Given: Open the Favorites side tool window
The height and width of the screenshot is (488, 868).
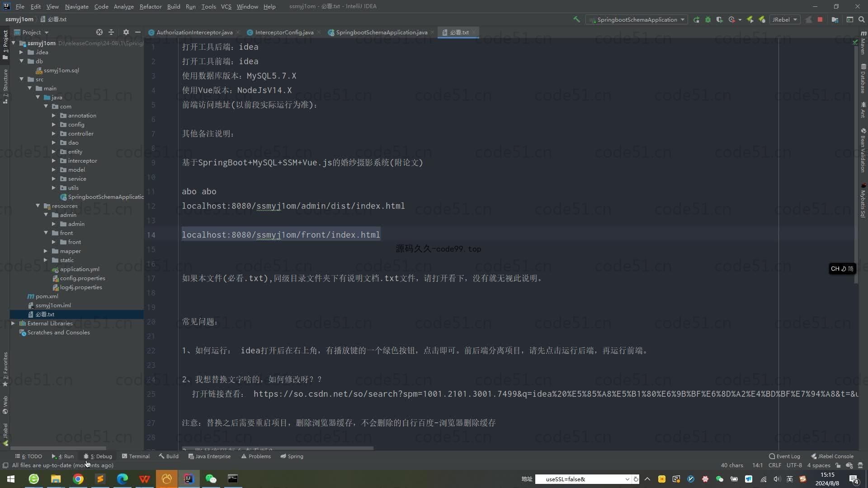Looking at the screenshot, I should pos(5,369).
